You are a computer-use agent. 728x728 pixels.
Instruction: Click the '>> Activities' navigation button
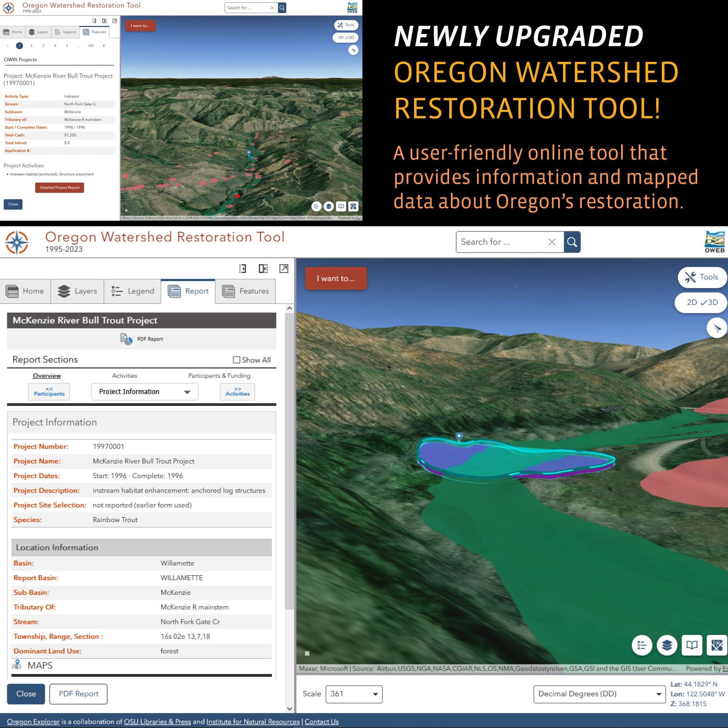pyautogui.click(x=237, y=392)
